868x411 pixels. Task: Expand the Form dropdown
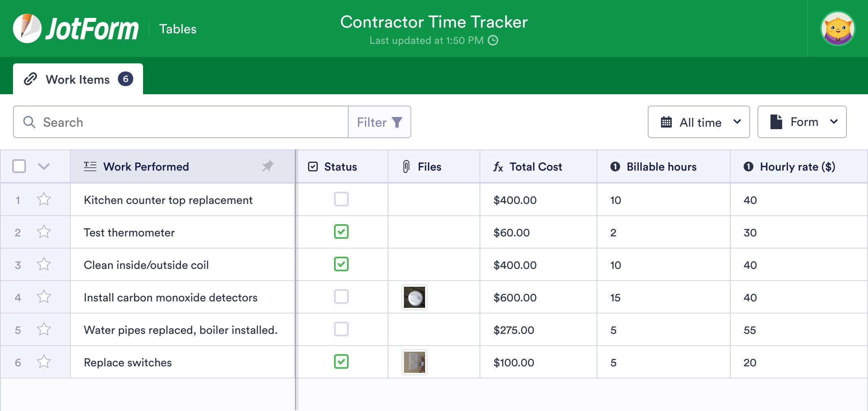[x=801, y=122]
